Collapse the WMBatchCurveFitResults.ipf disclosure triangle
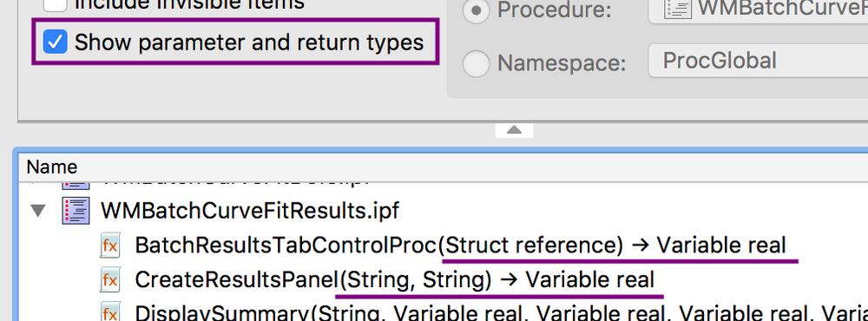Image resolution: width=868 pixels, height=321 pixels. [37, 211]
